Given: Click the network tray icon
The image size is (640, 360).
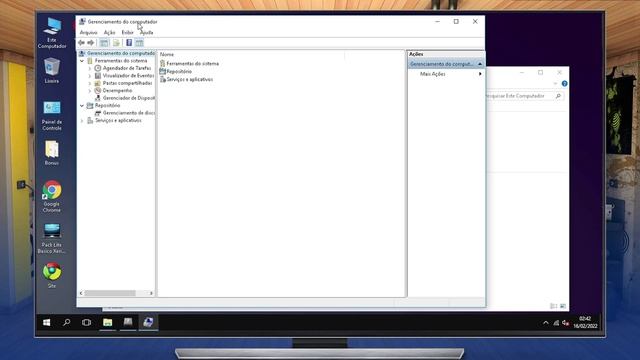Looking at the screenshot, I should (556, 323).
